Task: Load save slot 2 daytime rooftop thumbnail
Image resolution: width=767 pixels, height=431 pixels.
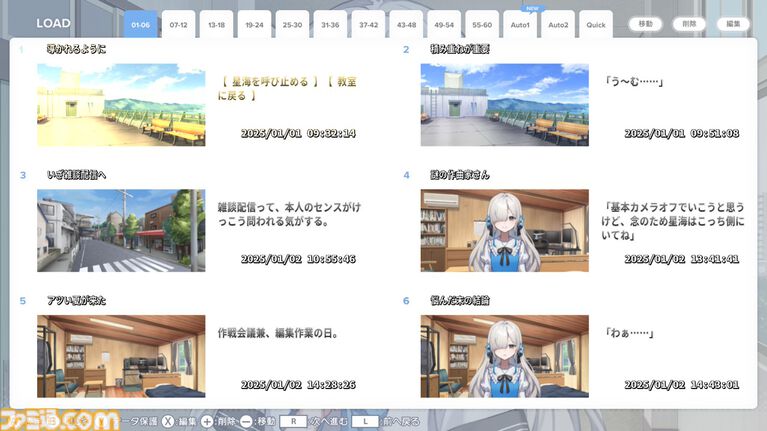Action: pos(504,105)
